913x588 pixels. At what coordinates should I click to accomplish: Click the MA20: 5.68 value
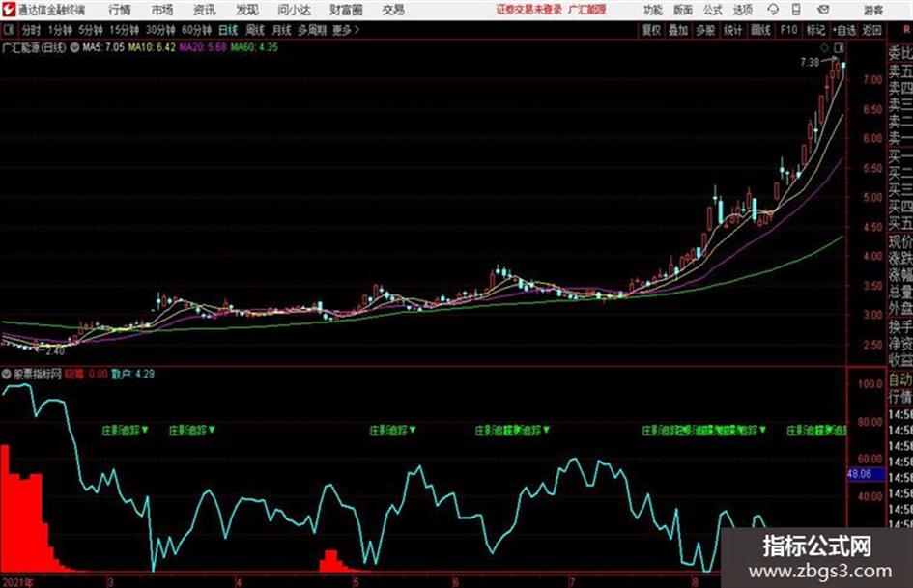[203, 47]
